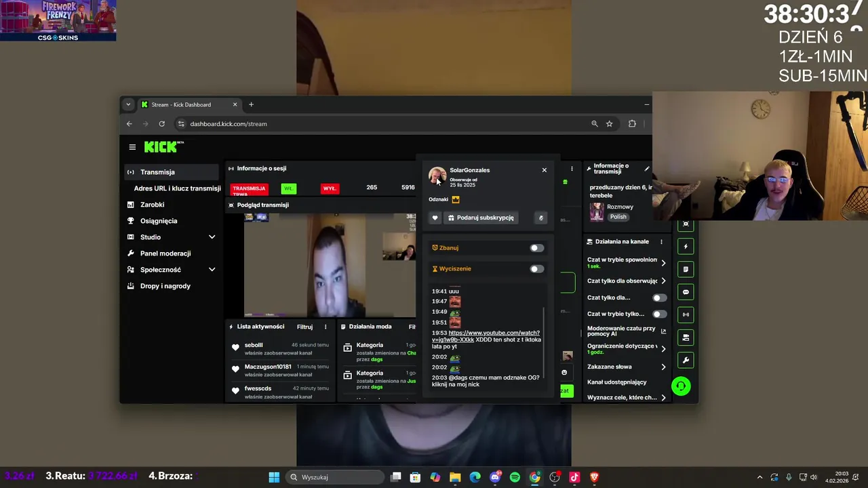Click sebolll follower activity entry
The image size is (868, 488).
(x=281, y=348)
